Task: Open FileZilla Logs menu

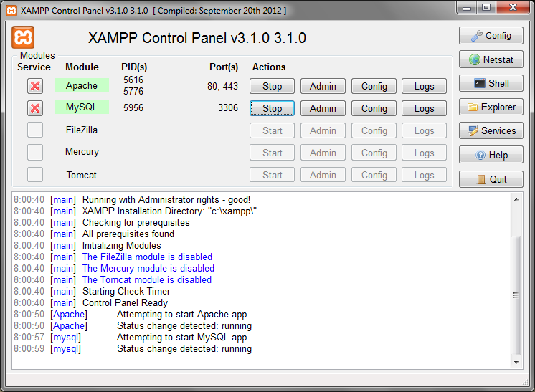Action: click(x=424, y=130)
